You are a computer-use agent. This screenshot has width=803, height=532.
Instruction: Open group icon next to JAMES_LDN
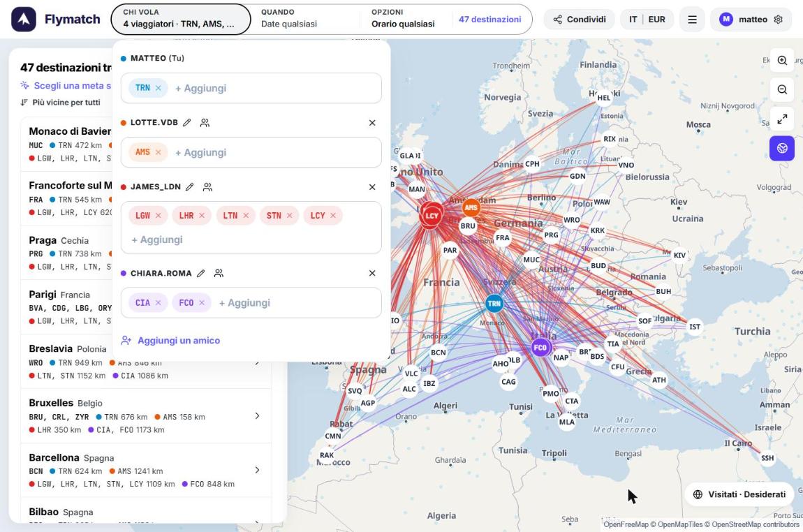pyautogui.click(x=207, y=187)
